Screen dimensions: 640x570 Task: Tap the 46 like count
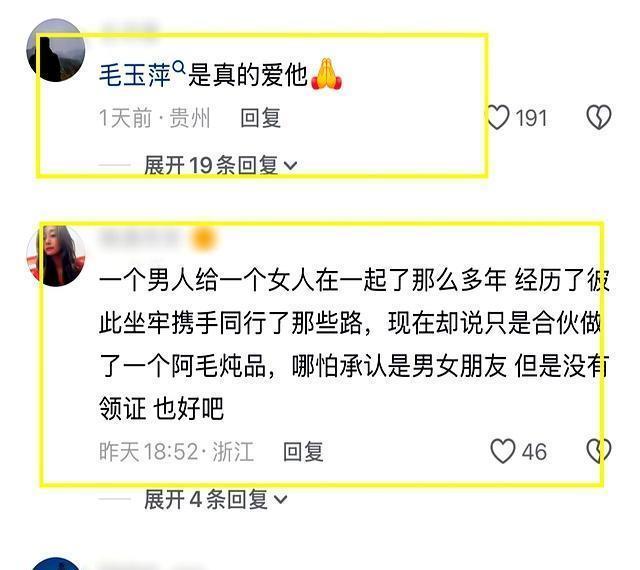[534, 452]
